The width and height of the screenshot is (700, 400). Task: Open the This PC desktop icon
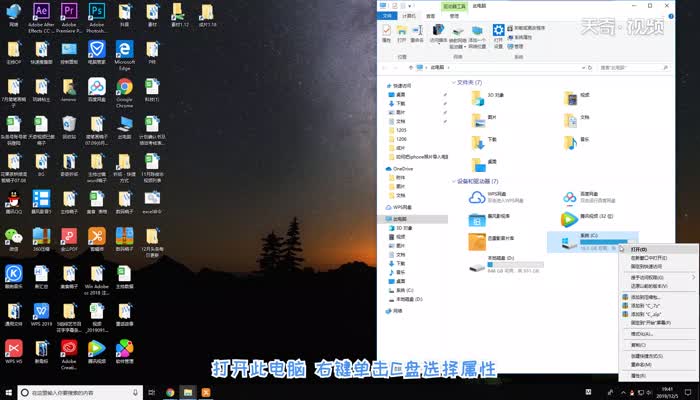(125, 127)
